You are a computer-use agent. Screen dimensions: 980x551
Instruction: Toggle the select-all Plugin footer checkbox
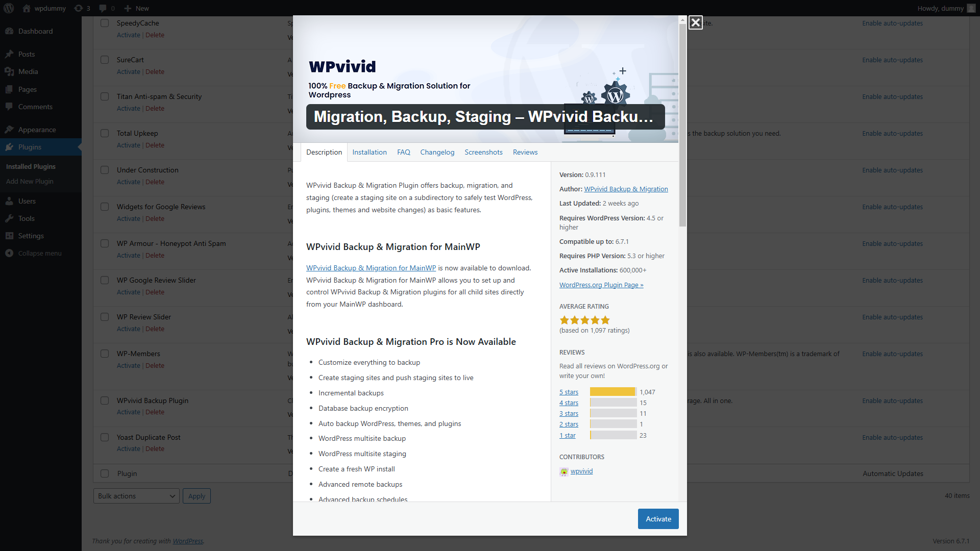105,473
